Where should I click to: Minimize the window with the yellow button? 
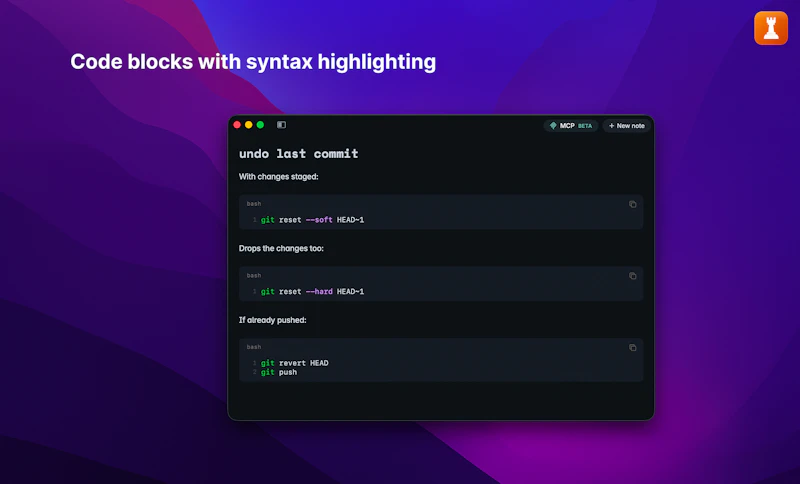pyautogui.click(x=248, y=125)
